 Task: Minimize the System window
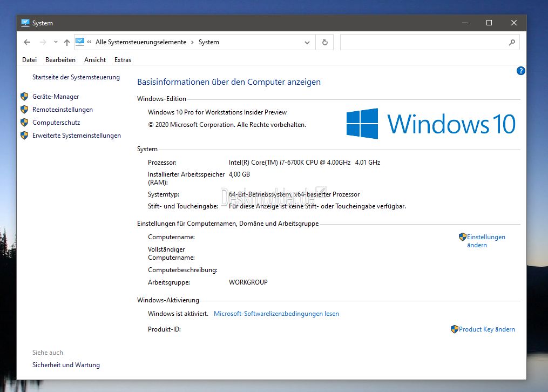tap(465, 23)
